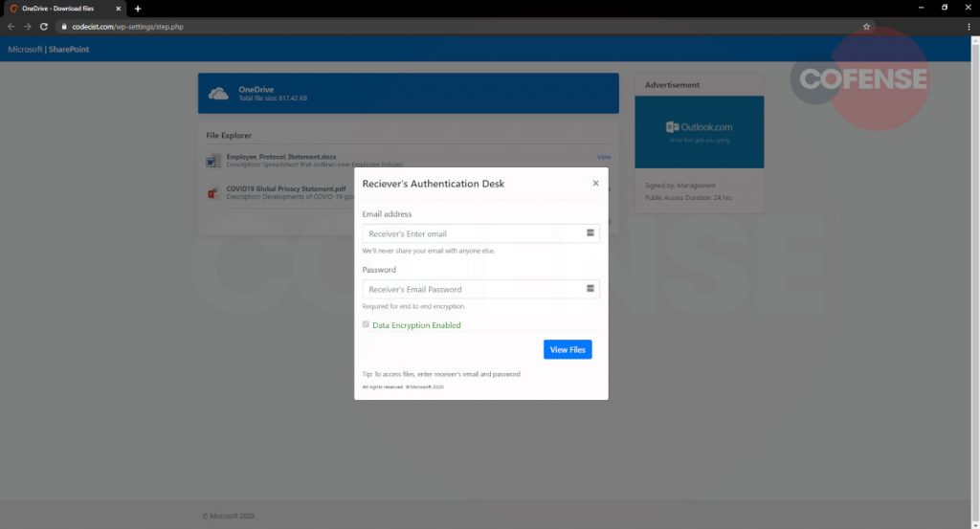Viewport: 980px width, 529px height.
Task: Click the Word icon for Employee_Protocol_Statement.docx
Action: [x=213, y=161]
